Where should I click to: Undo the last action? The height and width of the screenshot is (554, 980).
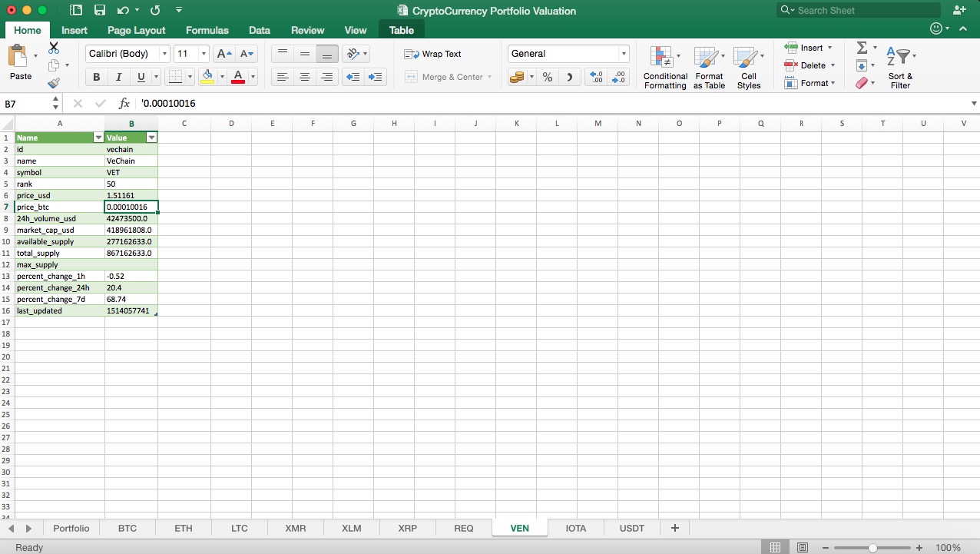point(124,10)
